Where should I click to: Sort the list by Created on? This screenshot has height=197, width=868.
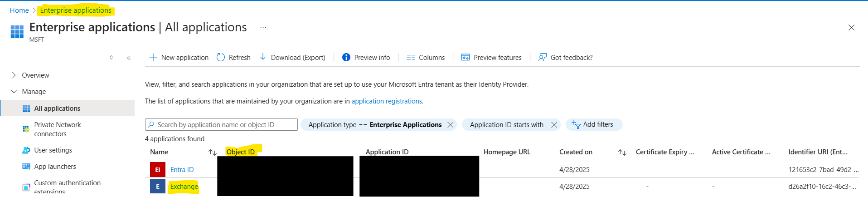point(622,153)
